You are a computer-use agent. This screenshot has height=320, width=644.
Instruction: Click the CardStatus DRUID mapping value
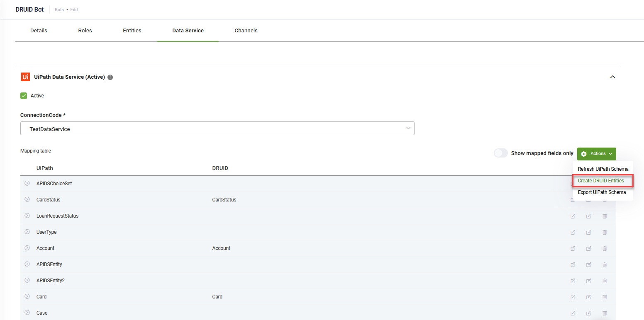point(224,200)
